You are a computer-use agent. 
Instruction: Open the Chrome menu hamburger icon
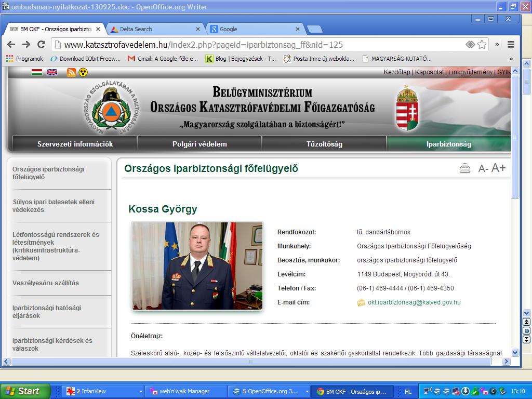pos(511,45)
